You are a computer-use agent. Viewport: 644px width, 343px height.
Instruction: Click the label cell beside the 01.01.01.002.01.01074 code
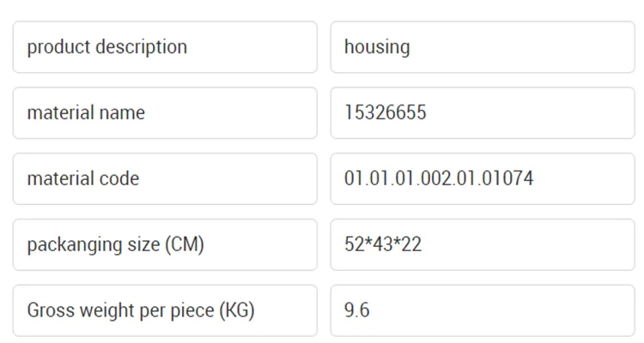[164, 179]
